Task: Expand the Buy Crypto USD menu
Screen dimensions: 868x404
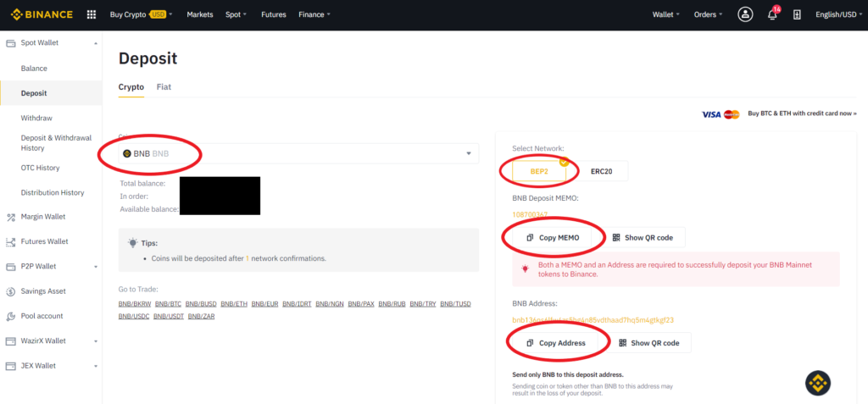Action: [142, 15]
